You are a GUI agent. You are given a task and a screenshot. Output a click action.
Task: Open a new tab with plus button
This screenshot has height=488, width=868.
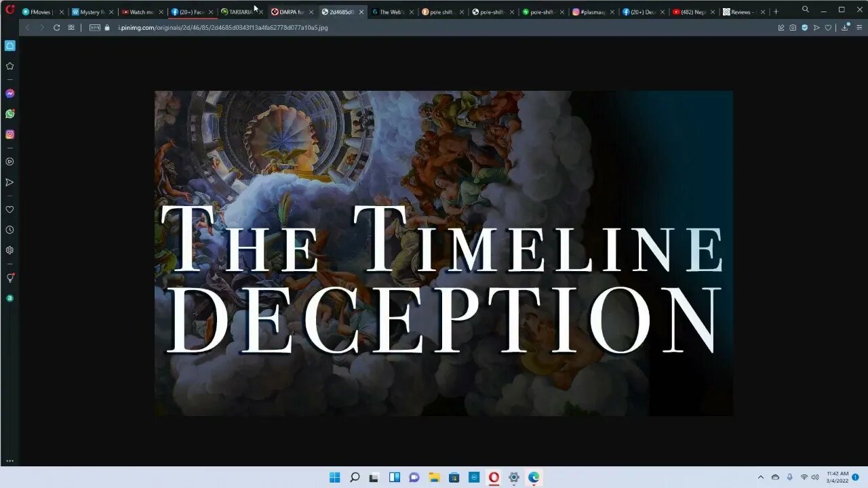776,12
